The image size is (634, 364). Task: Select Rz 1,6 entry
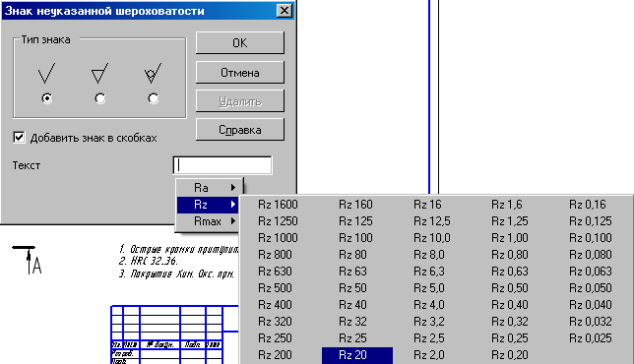pos(507,205)
